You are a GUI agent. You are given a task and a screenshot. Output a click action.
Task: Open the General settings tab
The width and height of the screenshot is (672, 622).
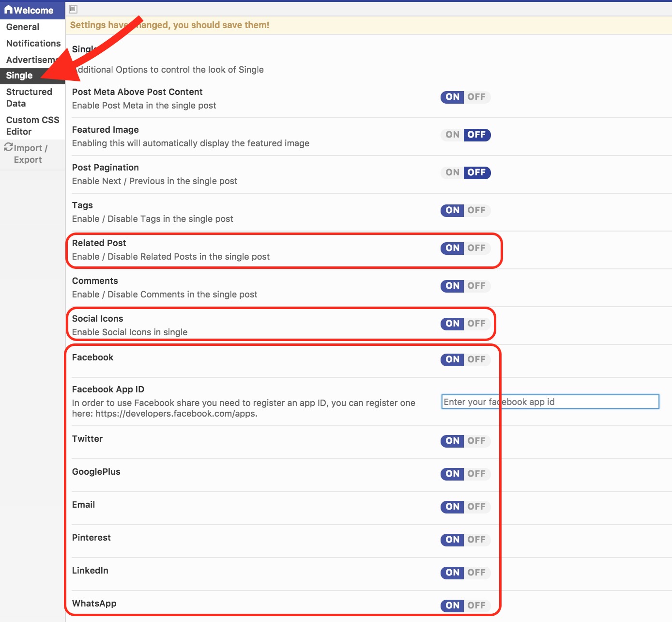tap(23, 27)
